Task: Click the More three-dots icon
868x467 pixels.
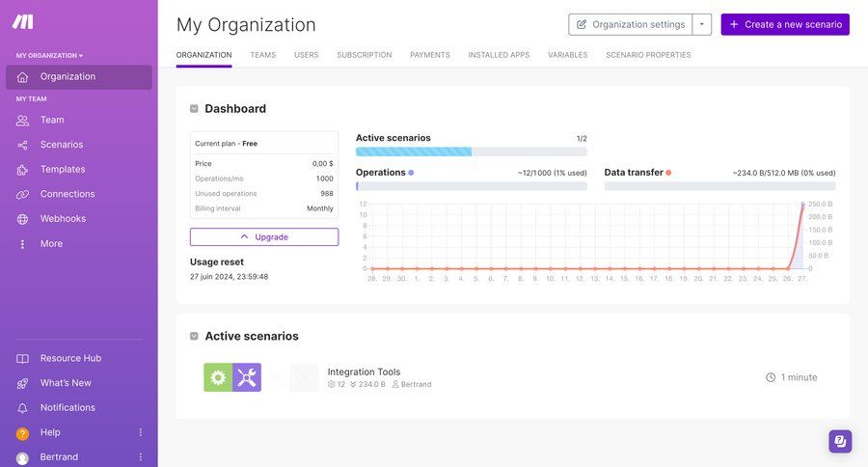Action: (x=22, y=244)
